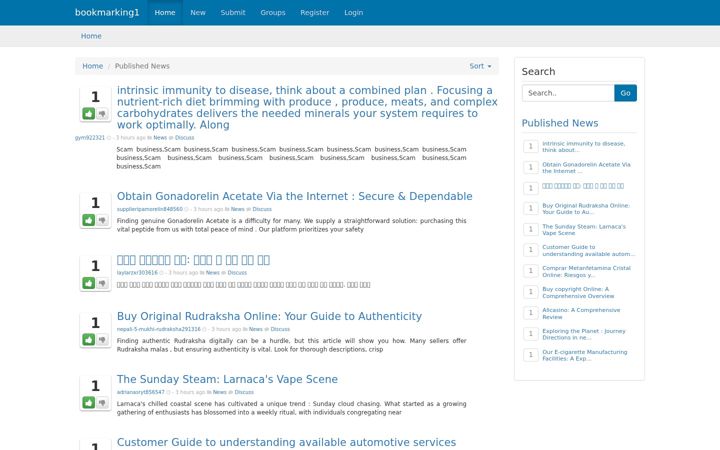Viewport: 720px width, 450px height.
Task: Upvote The Sunday Steam post
Action: [x=89, y=403]
